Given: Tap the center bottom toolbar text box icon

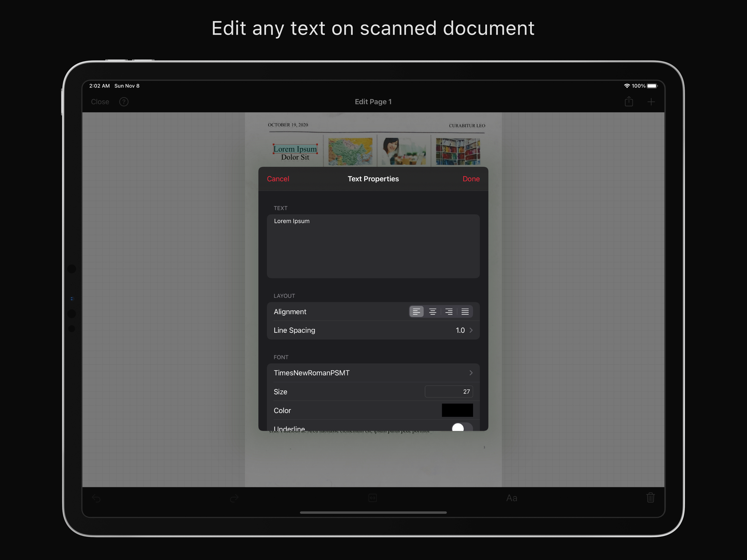Looking at the screenshot, I should tap(372, 498).
